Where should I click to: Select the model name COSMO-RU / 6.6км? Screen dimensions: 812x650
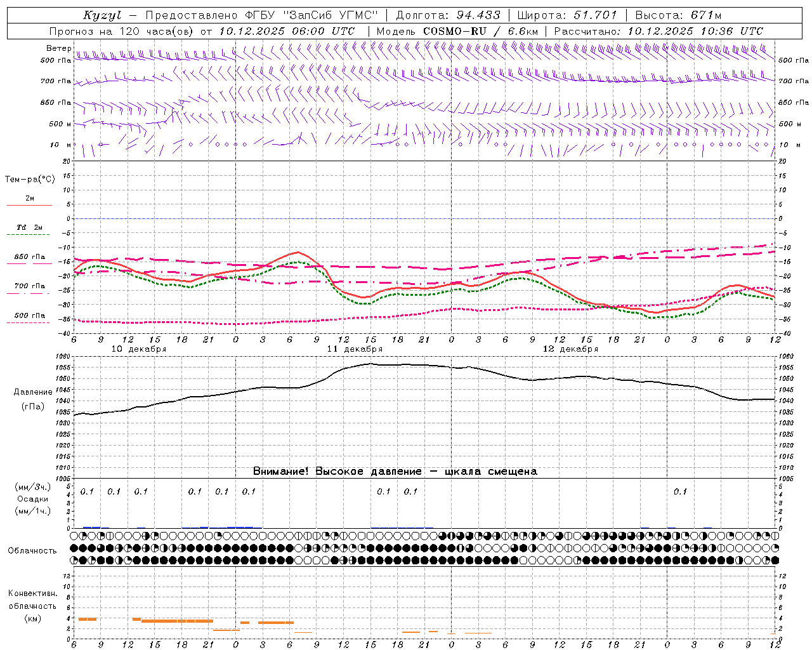[x=480, y=31]
